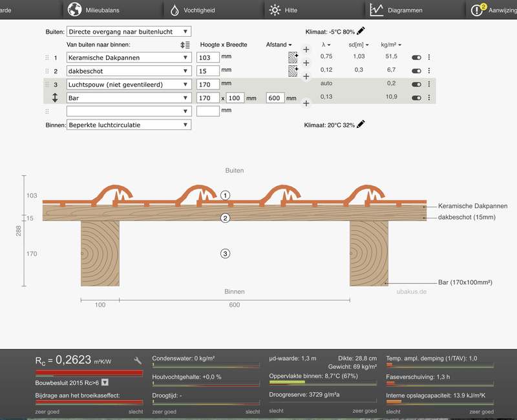
Task: Open the Buiten transition dropdown
Action: (x=129, y=32)
